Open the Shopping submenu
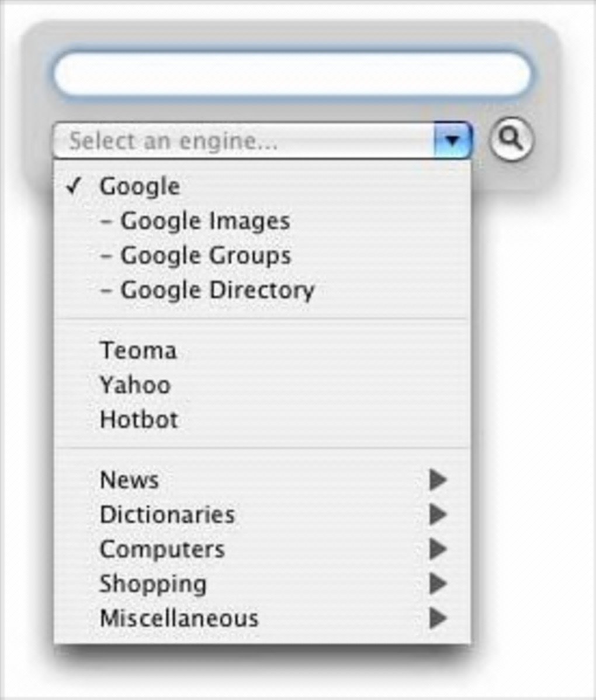Viewport: 596px width, 700px height. coord(153,584)
